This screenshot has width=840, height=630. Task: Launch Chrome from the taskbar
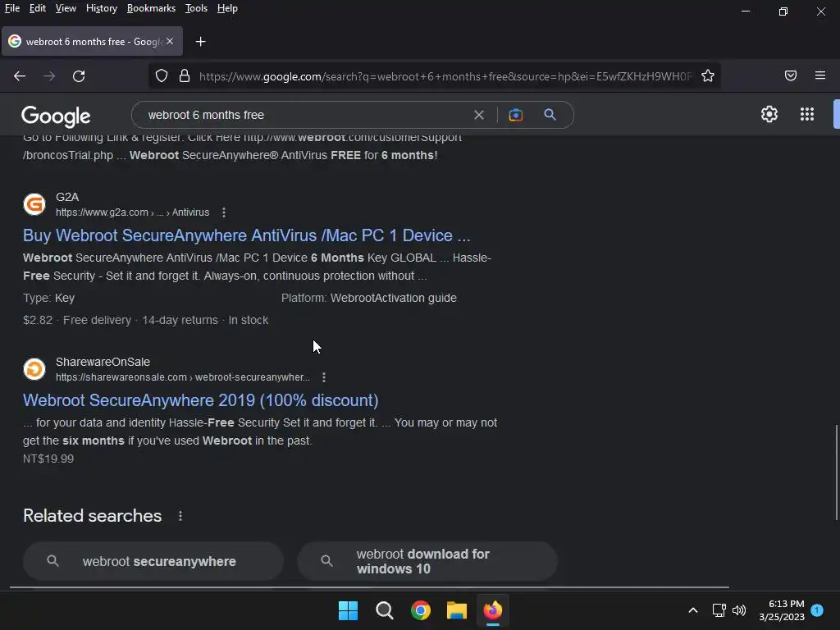pyautogui.click(x=421, y=610)
